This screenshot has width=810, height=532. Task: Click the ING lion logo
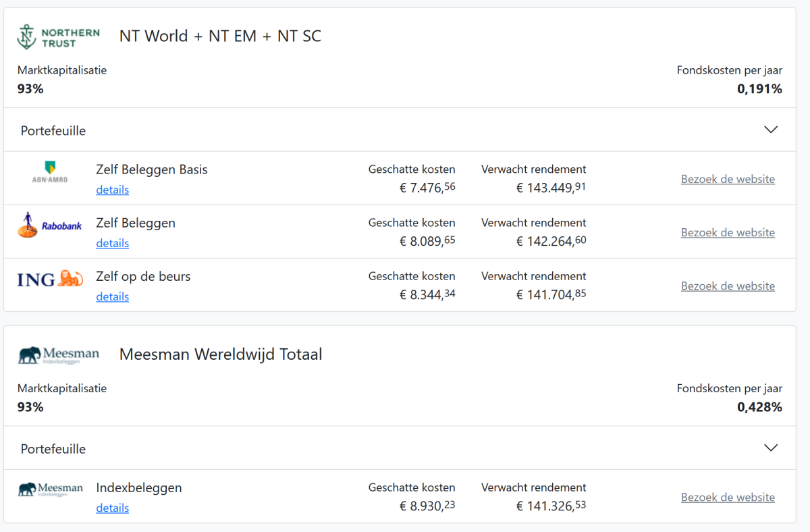pyautogui.click(x=50, y=279)
